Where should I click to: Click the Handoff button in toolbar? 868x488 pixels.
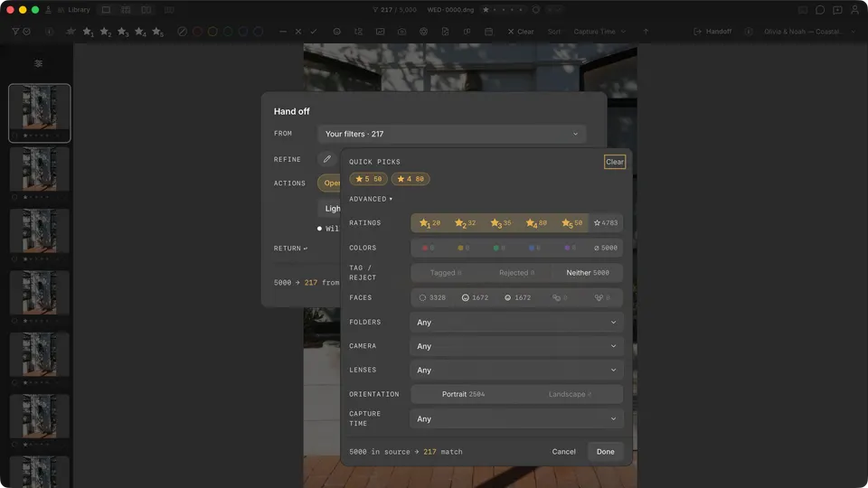(712, 32)
